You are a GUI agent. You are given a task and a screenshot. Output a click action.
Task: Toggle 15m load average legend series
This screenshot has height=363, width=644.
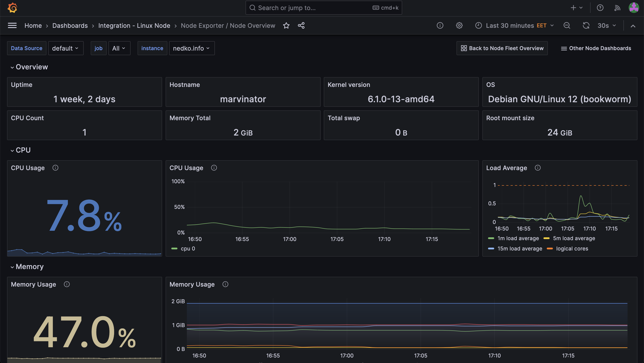(x=520, y=248)
